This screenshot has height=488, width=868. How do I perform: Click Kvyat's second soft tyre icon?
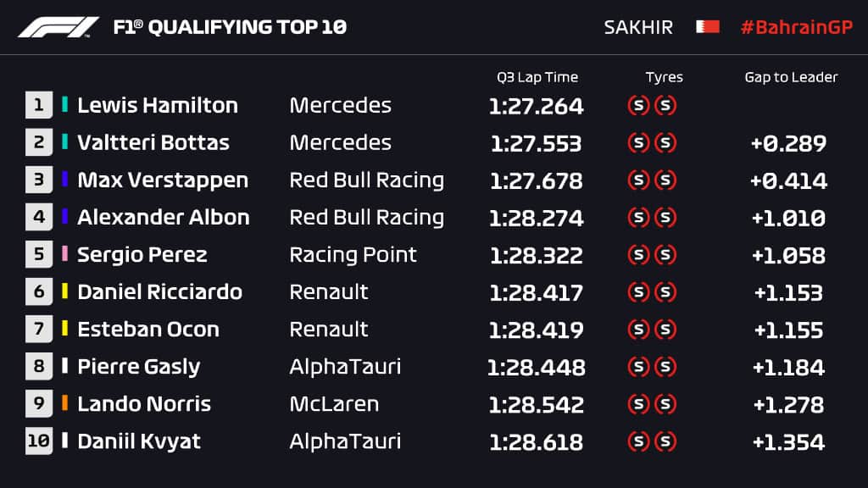(666, 441)
